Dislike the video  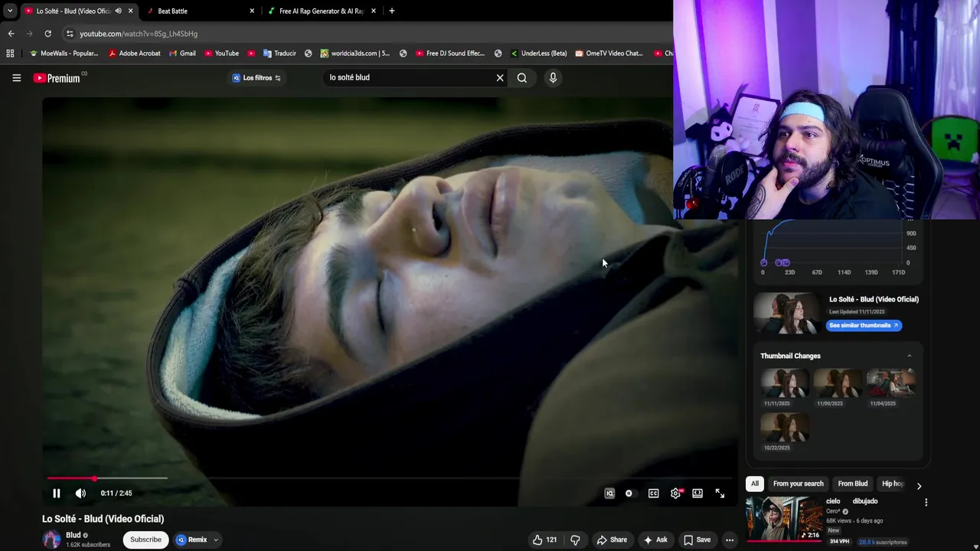[575, 540]
